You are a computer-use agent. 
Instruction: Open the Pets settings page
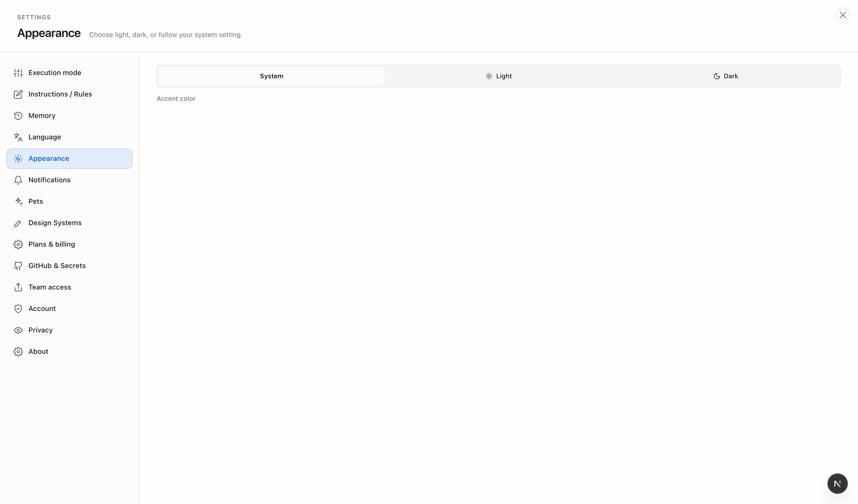tap(69, 202)
